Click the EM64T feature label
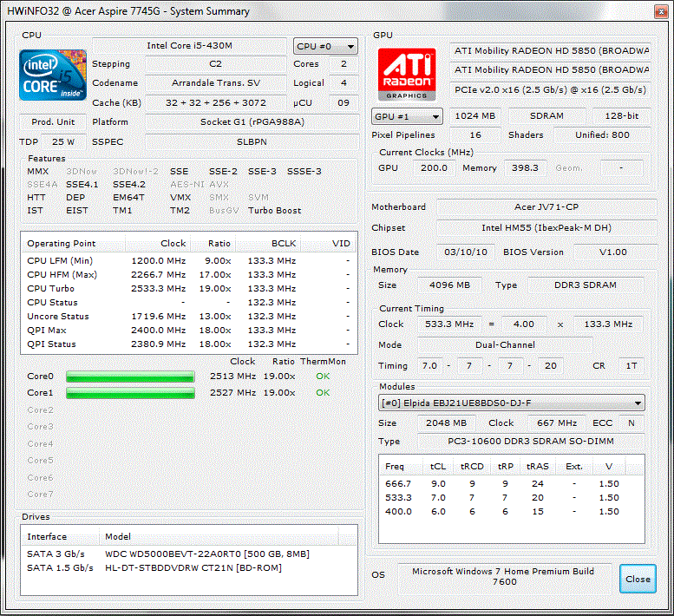The image size is (674, 616). pos(128,197)
